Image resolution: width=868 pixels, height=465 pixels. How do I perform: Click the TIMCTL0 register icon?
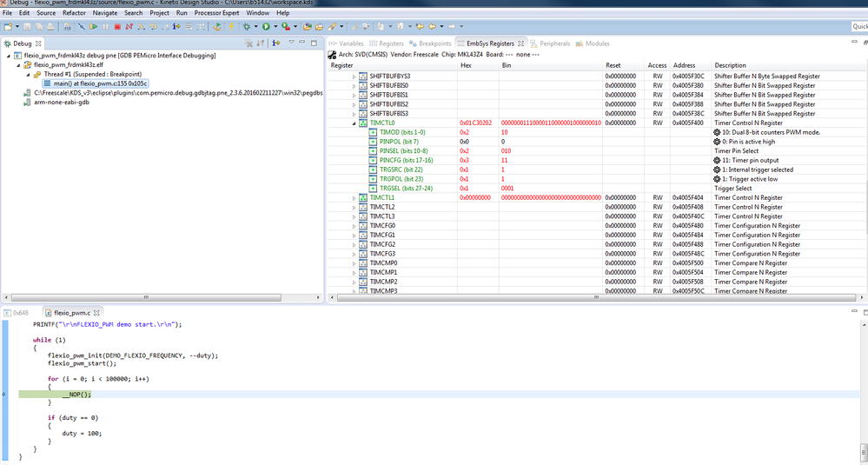363,123
